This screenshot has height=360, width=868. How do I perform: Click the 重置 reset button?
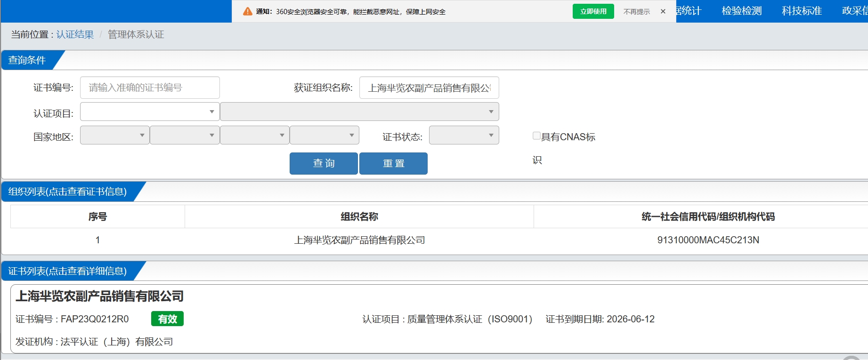click(x=393, y=163)
